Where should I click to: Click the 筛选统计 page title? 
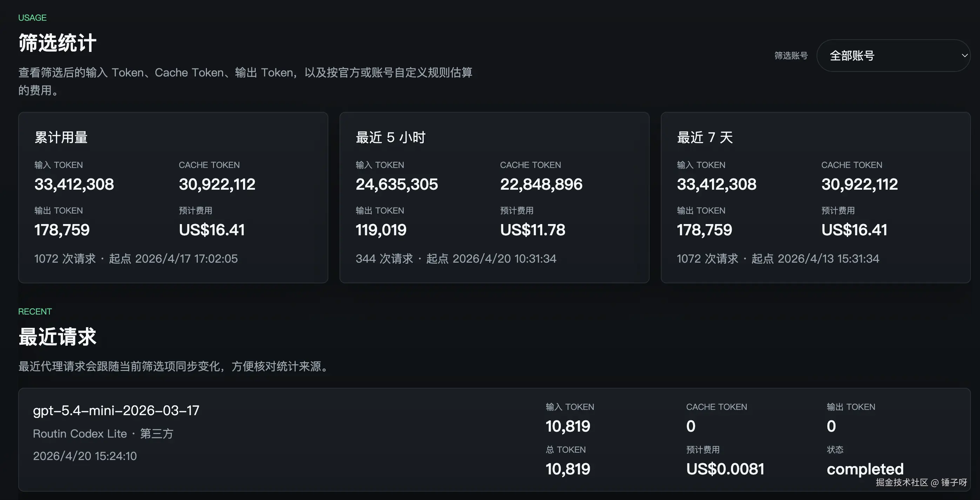pyautogui.click(x=58, y=42)
